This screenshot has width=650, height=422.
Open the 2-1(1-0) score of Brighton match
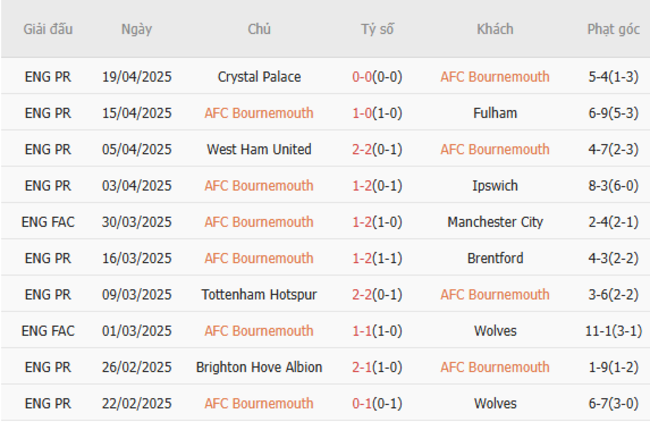[377, 367]
